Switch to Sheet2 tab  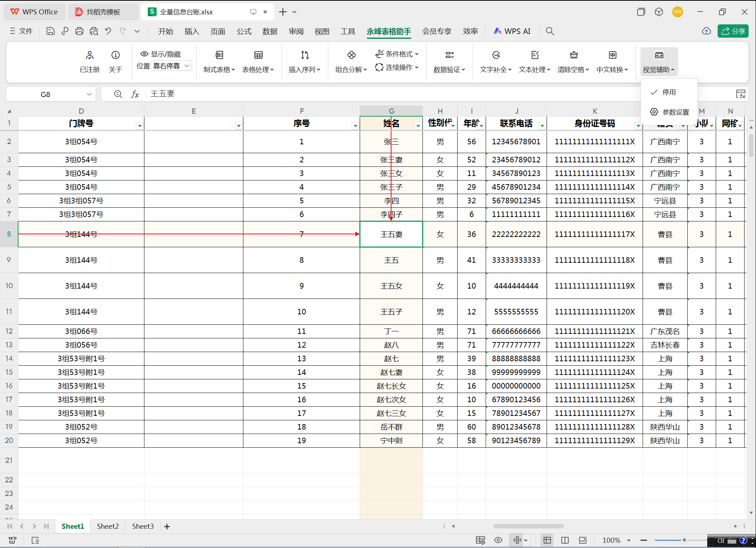tap(108, 526)
